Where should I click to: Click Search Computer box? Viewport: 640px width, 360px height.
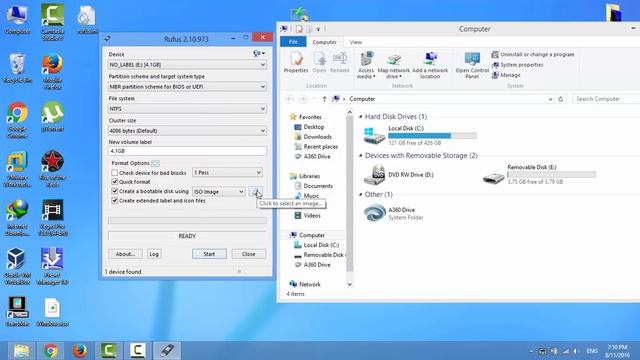606,99
